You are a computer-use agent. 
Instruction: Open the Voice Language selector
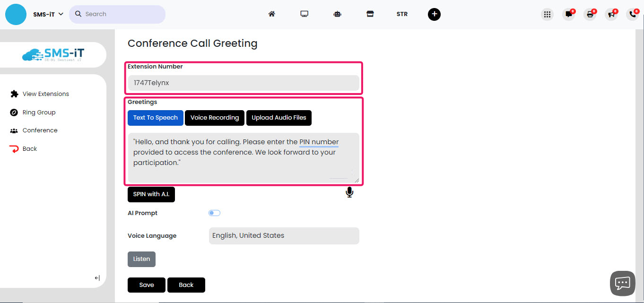click(284, 235)
